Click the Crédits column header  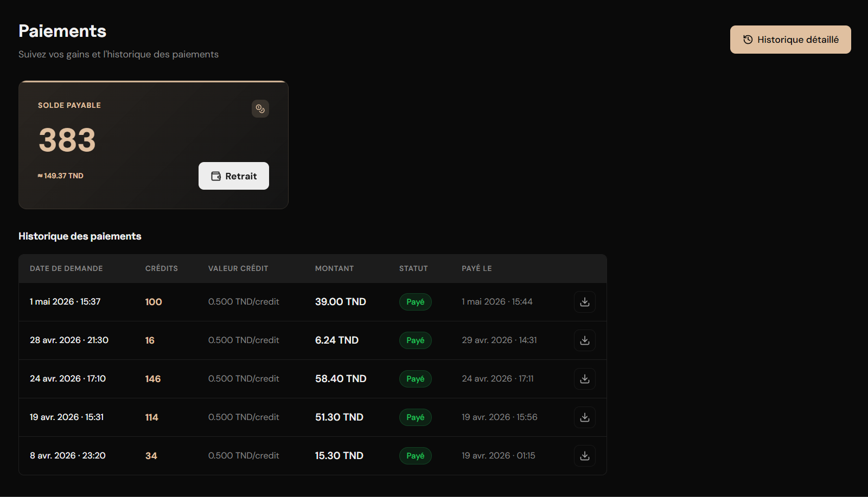162,268
